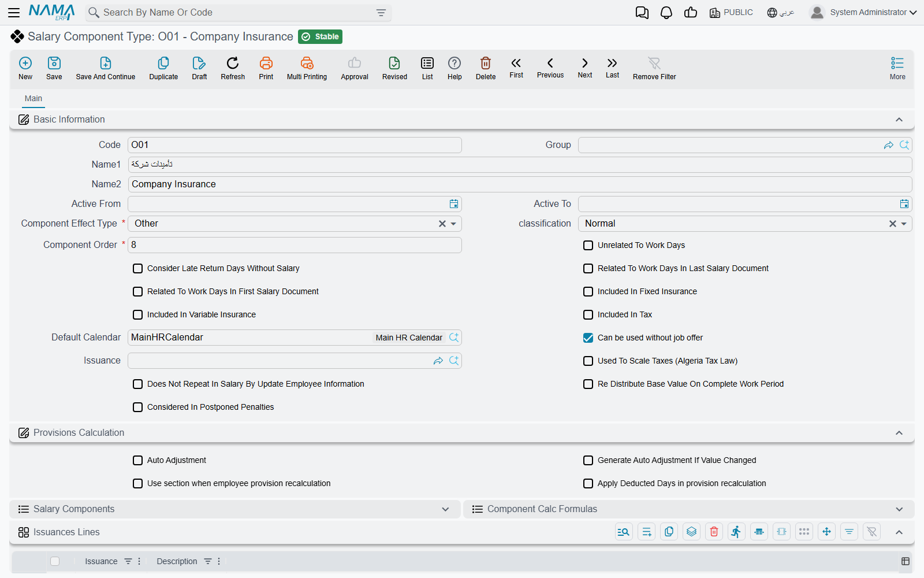924x578 pixels.
Task: Open More toolbar options
Action: [897, 68]
